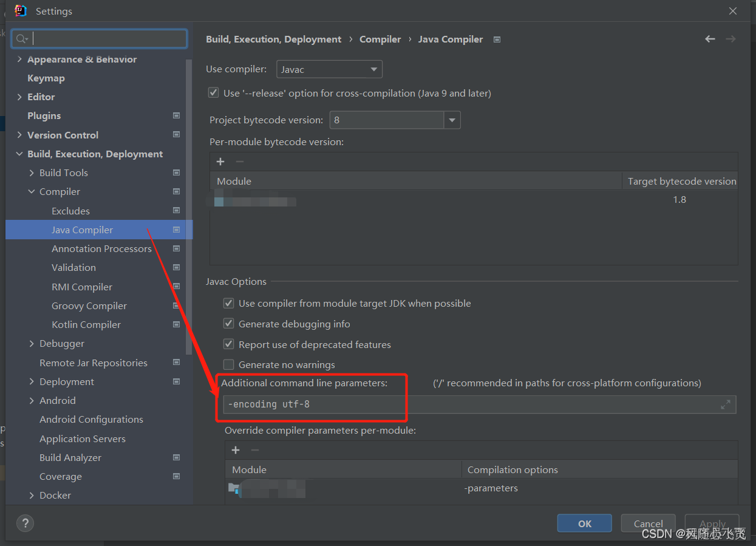
Task: Collapse Build, Execution, Deployment section
Action: point(19,154)
